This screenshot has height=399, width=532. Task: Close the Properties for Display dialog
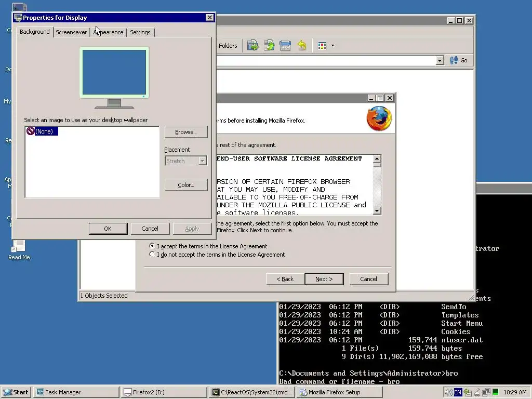point(210,17)
